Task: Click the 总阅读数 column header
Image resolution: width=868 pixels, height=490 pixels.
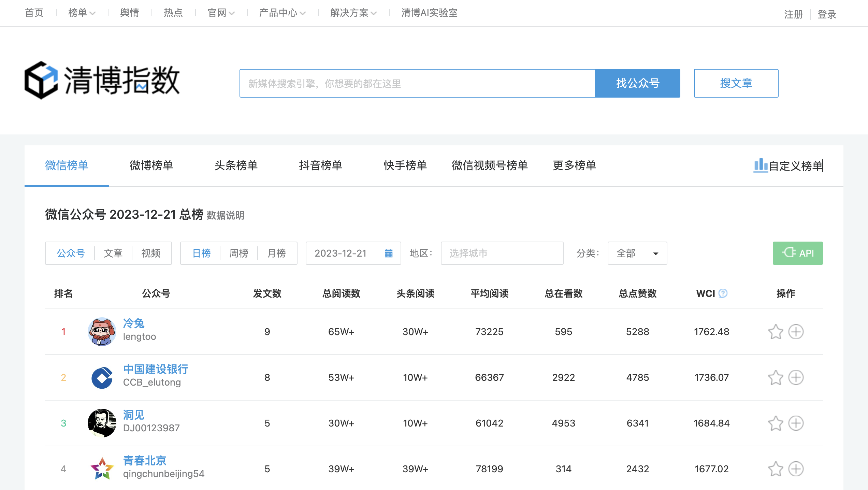Action: (342, 293)
